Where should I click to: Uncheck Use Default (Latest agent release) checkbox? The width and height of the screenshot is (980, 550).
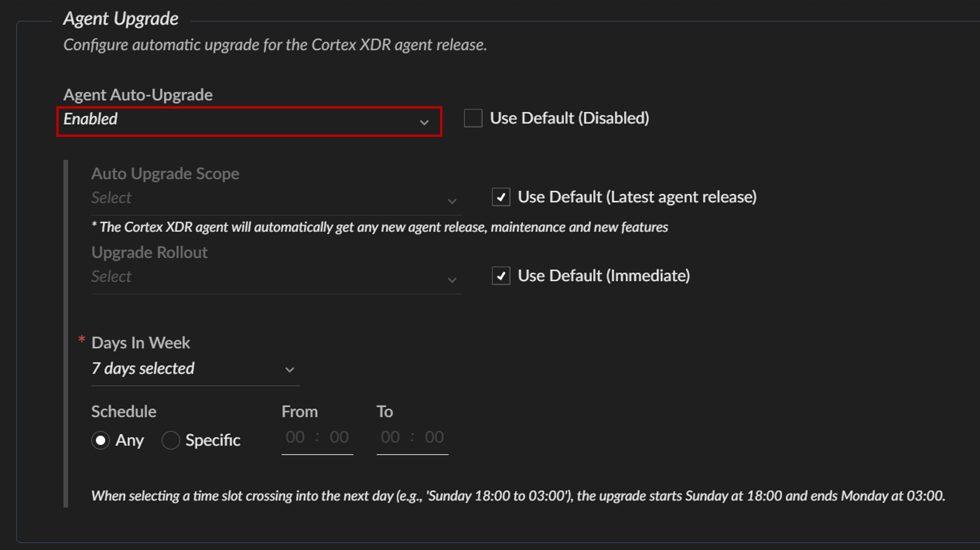(x=501, y=197)
